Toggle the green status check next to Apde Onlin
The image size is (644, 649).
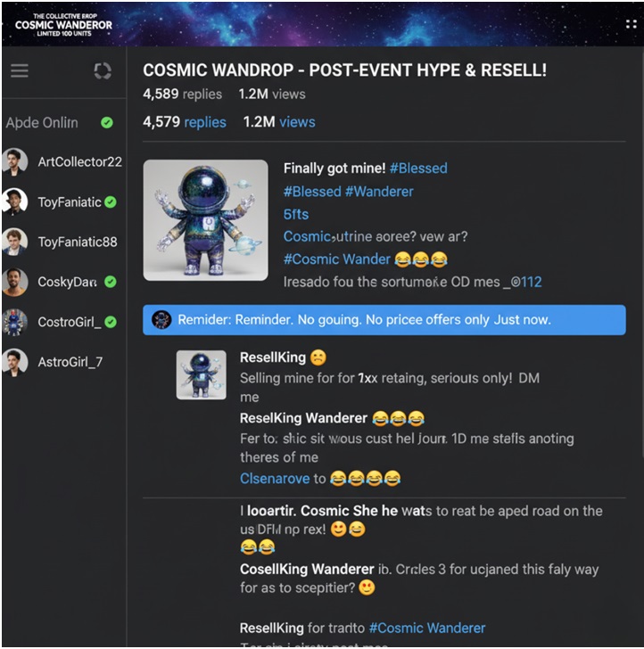coord(107,122)
